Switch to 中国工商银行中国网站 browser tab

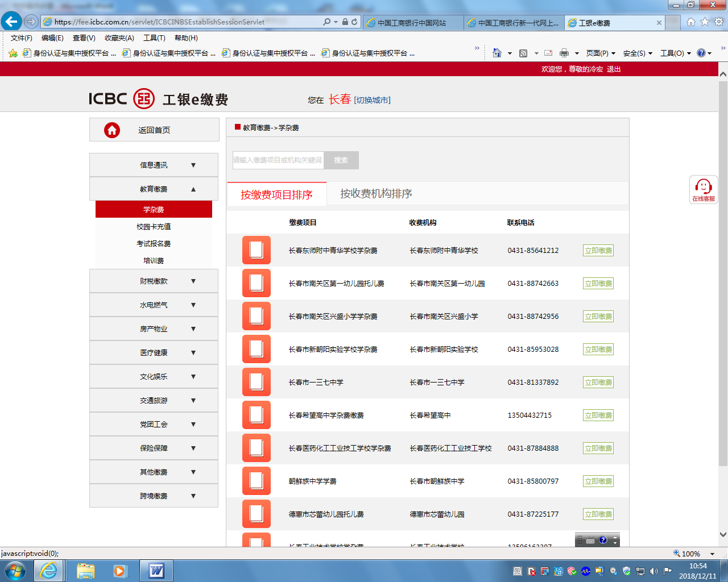(x=413, y=23)
